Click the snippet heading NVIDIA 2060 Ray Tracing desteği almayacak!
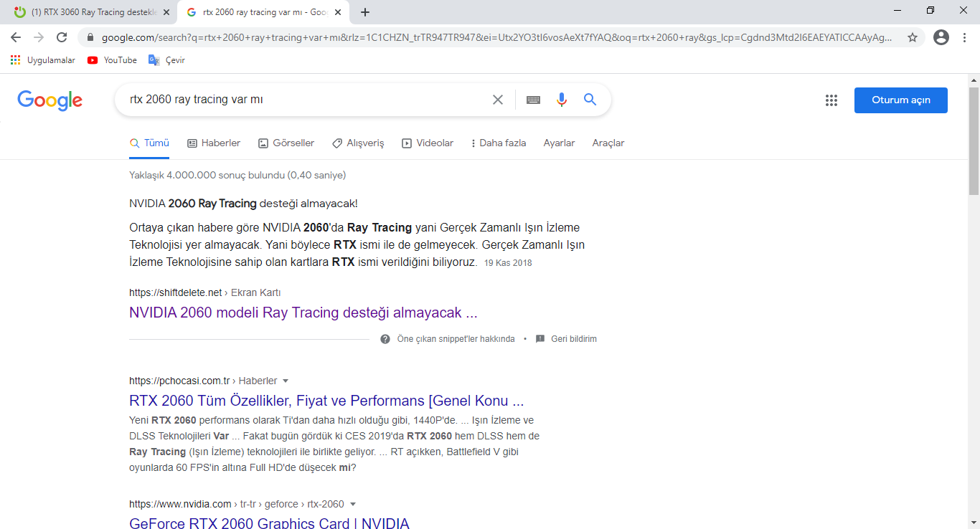 (243, 204)
